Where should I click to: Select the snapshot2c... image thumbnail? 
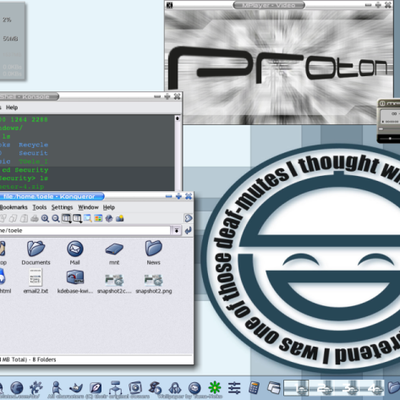tap(114, 284)
